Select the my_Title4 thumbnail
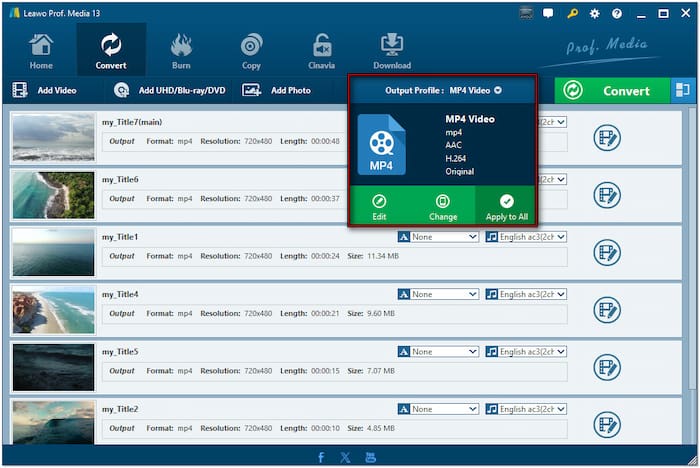This screenshot has height=468, width=700. click(x=54, y=309)
